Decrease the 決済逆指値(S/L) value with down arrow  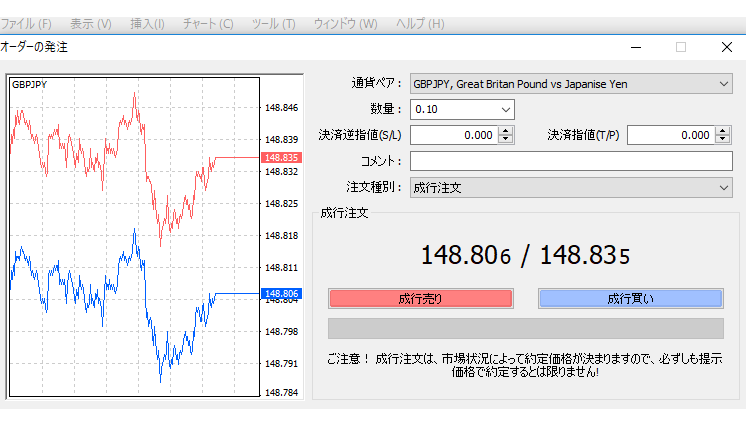pos(505,140)
